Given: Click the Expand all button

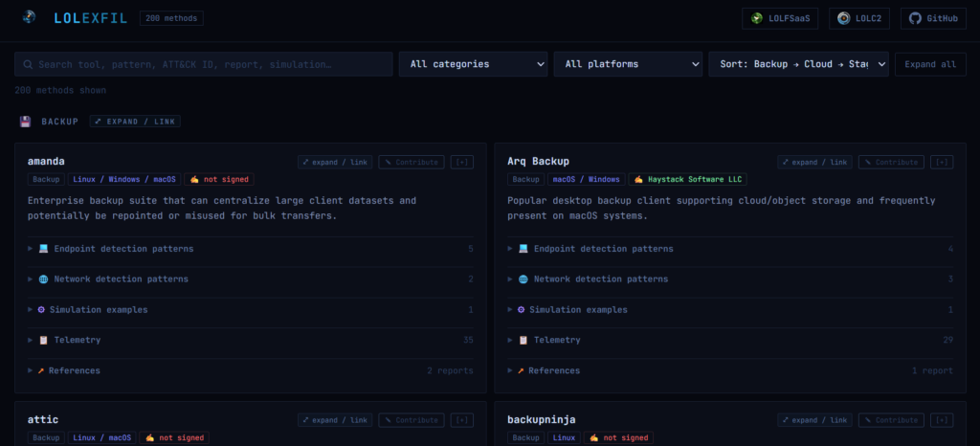Looking at the screenshot, I should tap(930, 64).
